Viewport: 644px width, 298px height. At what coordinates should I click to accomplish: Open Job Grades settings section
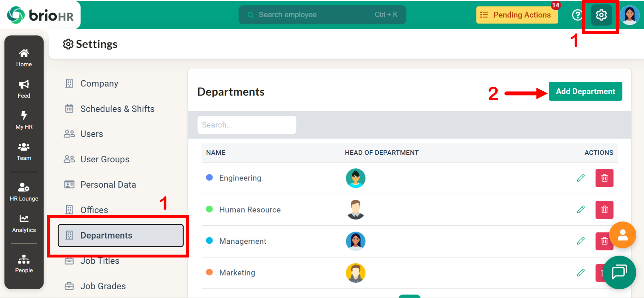103,286
